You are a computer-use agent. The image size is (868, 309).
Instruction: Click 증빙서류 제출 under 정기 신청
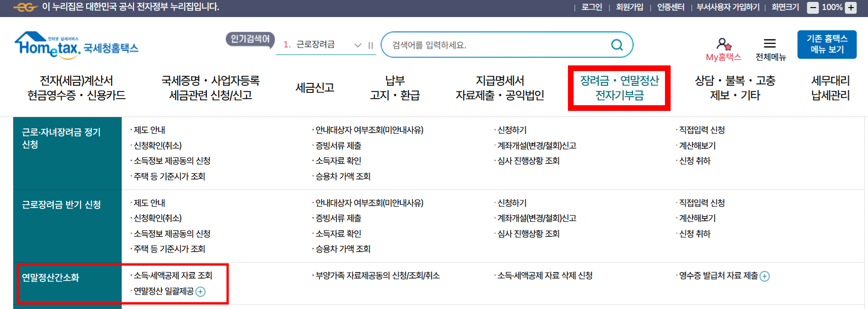[x=338, y=145]
